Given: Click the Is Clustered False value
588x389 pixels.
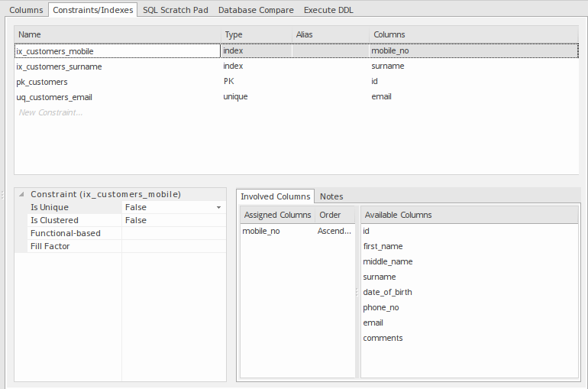Looking at the screenshot, I should point(136,220).
